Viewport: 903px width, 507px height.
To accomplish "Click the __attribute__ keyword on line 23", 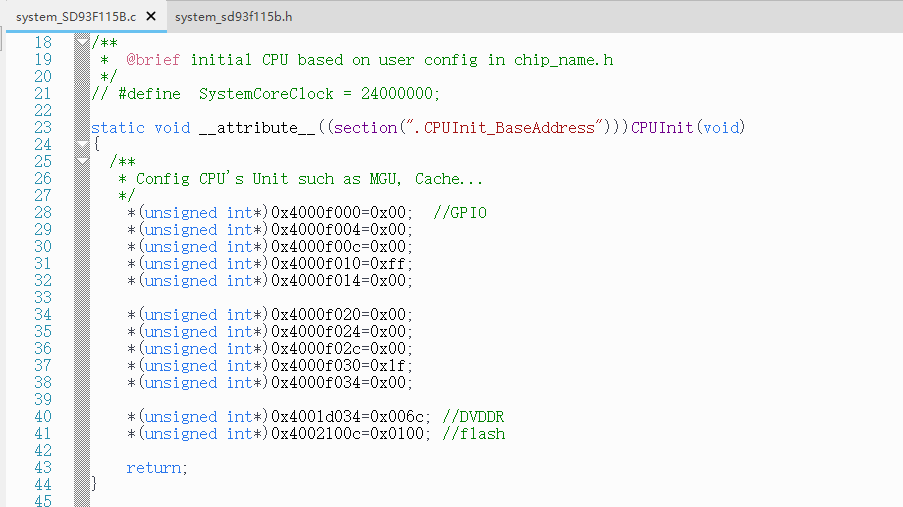I will pos(257,127).
